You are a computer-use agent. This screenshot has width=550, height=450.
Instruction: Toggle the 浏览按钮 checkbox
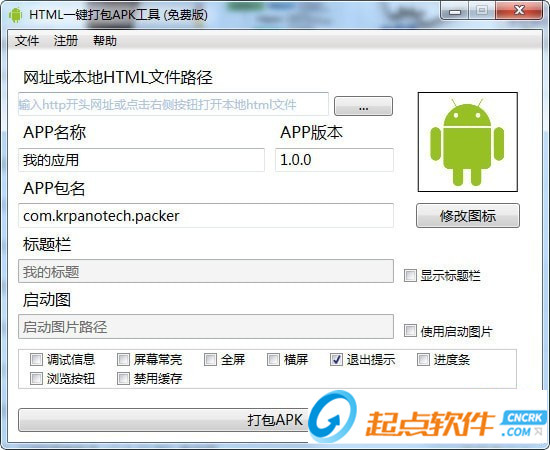tap(36, 378)
